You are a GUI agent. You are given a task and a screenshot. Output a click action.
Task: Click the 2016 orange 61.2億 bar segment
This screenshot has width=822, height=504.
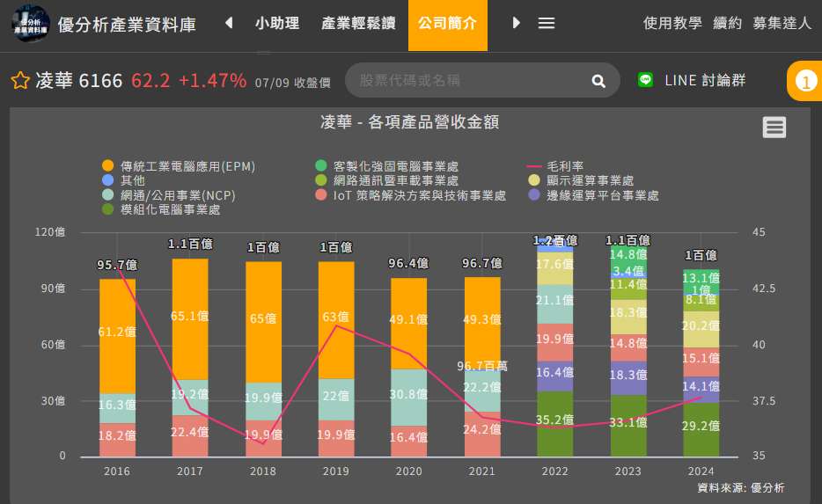tap(117, 336)
